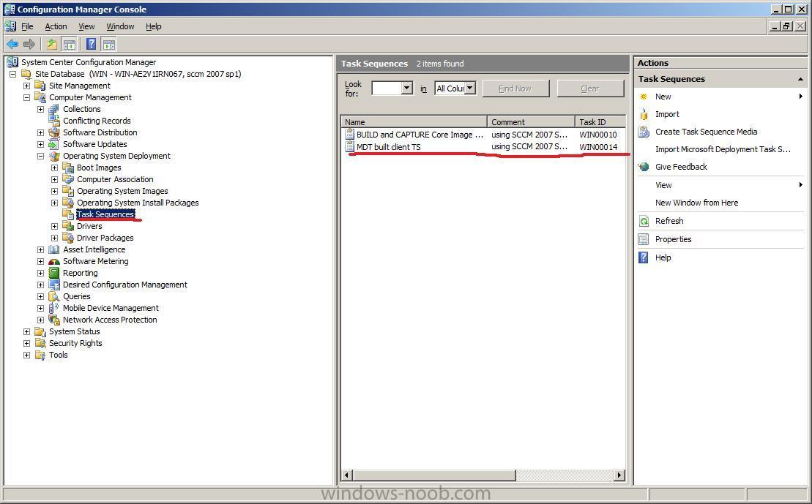Click the Network Access Protection icon

pos(54,320)
